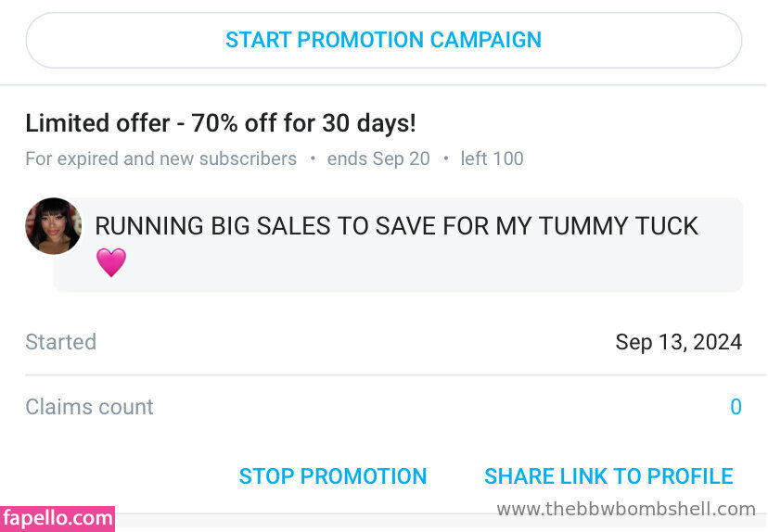
Task: Open the profile avatar thumbnail
Action: click(53, 226)
